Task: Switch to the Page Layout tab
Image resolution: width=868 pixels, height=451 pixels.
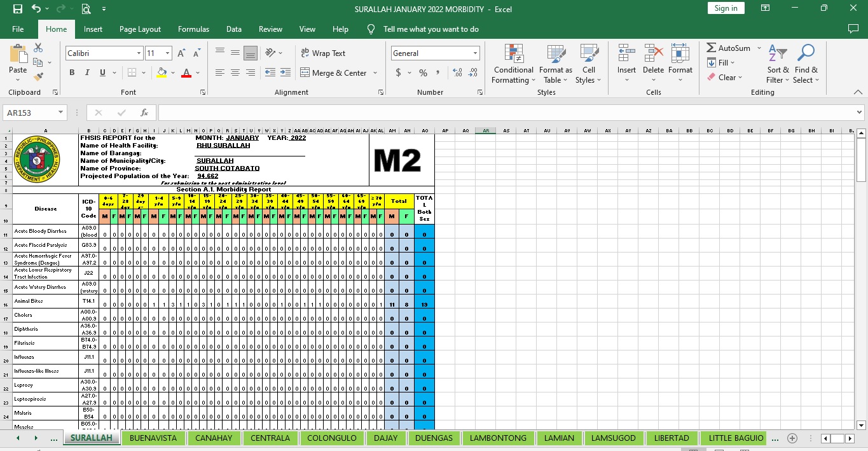Action: pos(140,29)
